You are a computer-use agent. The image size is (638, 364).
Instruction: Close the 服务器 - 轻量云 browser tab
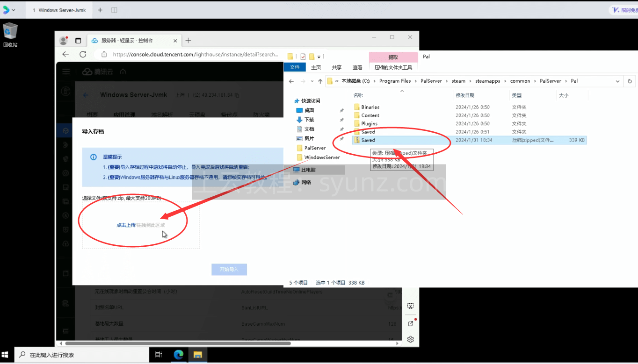175,41
